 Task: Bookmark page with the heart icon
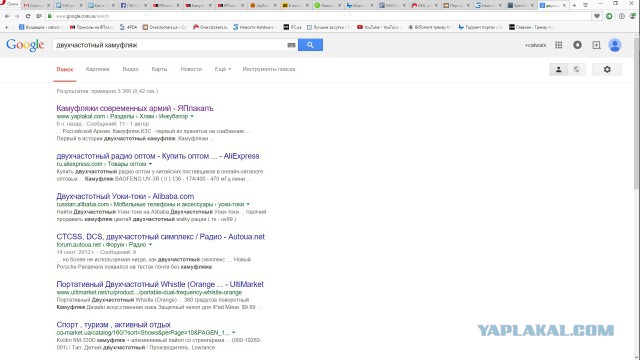(597, 16)
